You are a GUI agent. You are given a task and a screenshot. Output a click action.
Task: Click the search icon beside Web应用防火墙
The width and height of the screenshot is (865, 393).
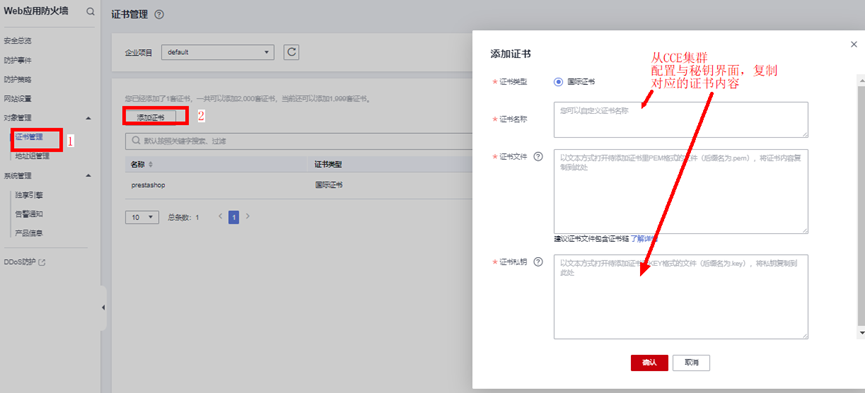coord(90,12)
